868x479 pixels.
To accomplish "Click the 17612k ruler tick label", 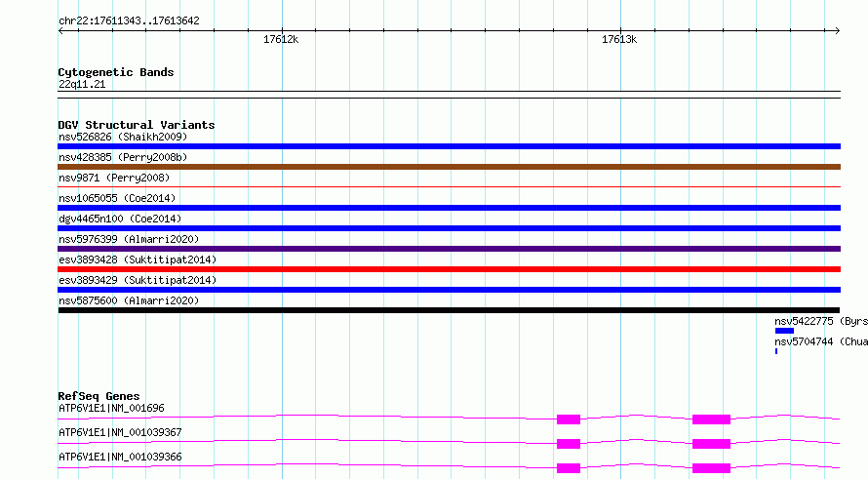I will (x=281, y=39).
